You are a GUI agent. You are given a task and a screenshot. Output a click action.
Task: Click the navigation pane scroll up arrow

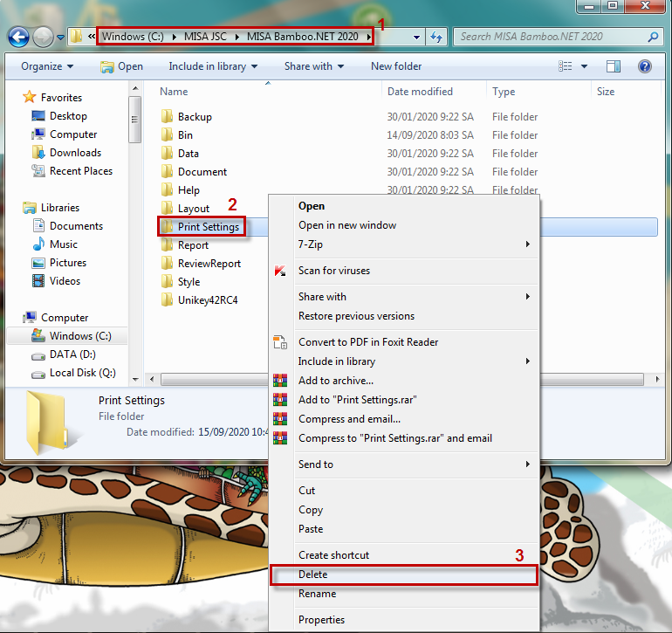click(x=135, y=88)
